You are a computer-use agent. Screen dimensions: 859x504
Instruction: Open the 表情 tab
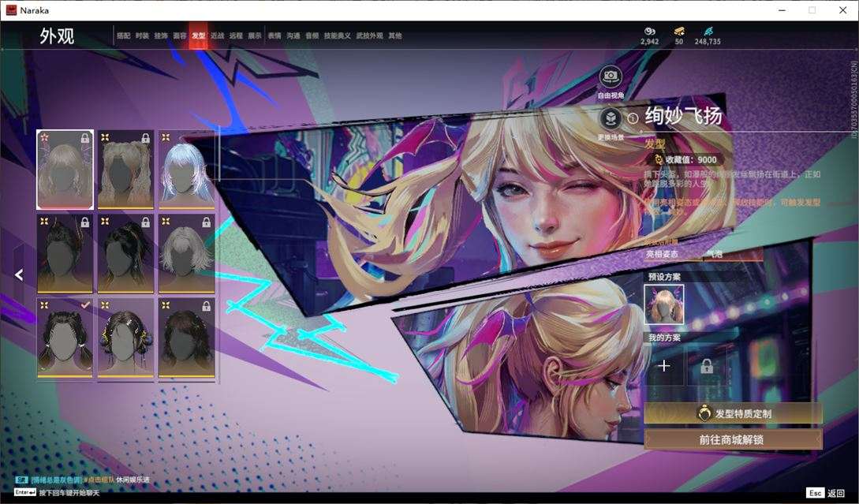275,35
